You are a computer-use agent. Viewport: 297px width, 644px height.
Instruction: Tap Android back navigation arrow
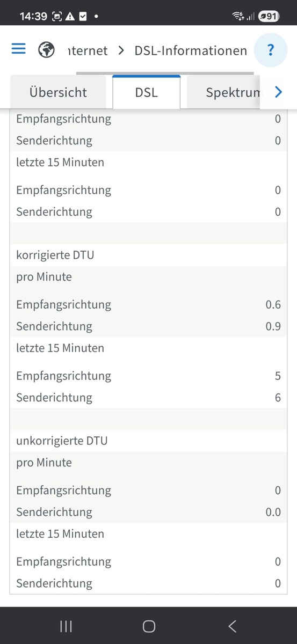(232, 626)
